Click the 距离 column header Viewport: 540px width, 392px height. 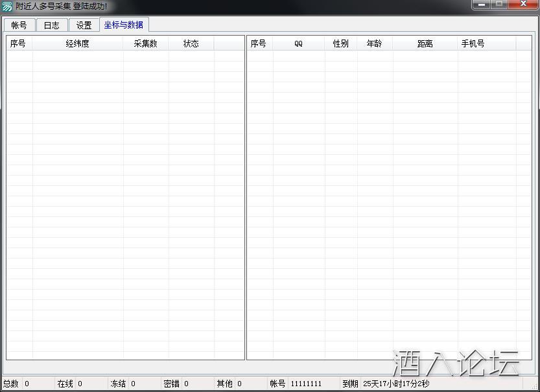(x=425, y=44)
